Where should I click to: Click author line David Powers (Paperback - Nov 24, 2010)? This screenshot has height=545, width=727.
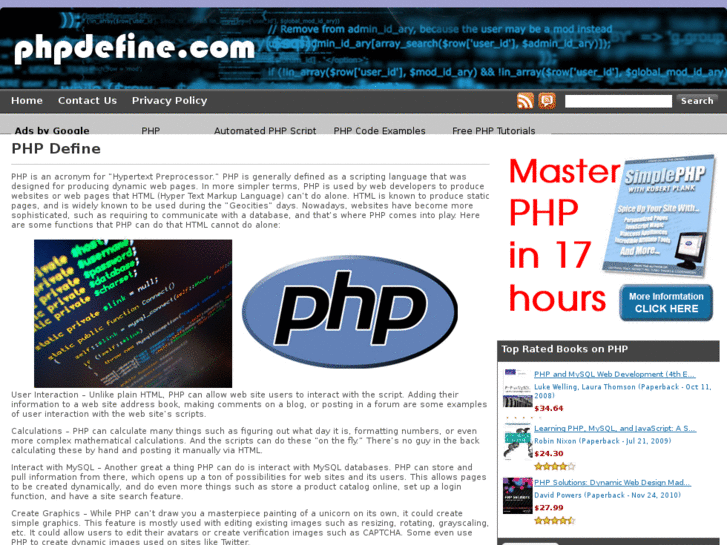607,495
